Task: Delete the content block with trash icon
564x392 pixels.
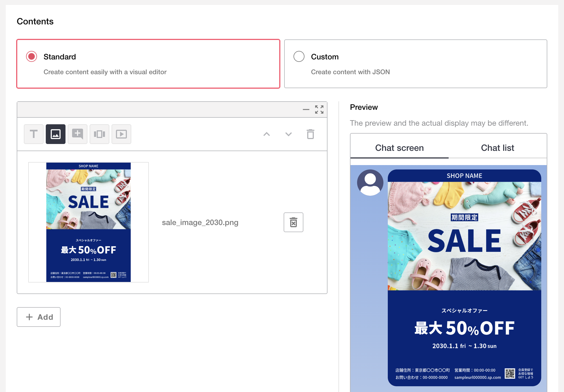Action: (x=310, y=134)
